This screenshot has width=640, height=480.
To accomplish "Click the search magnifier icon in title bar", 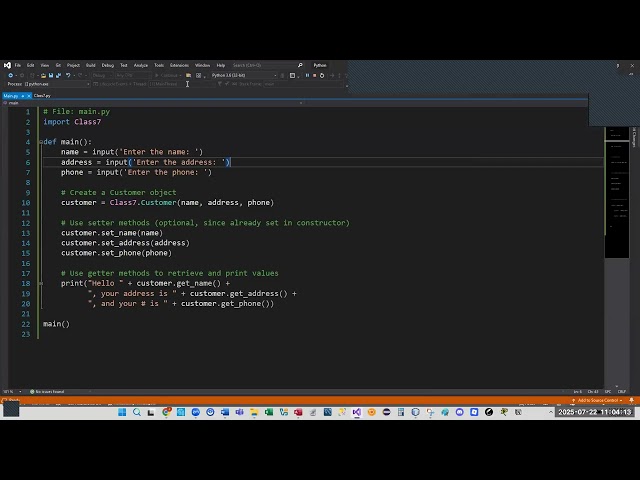I will pyautogui.click(x=300, y=65).
